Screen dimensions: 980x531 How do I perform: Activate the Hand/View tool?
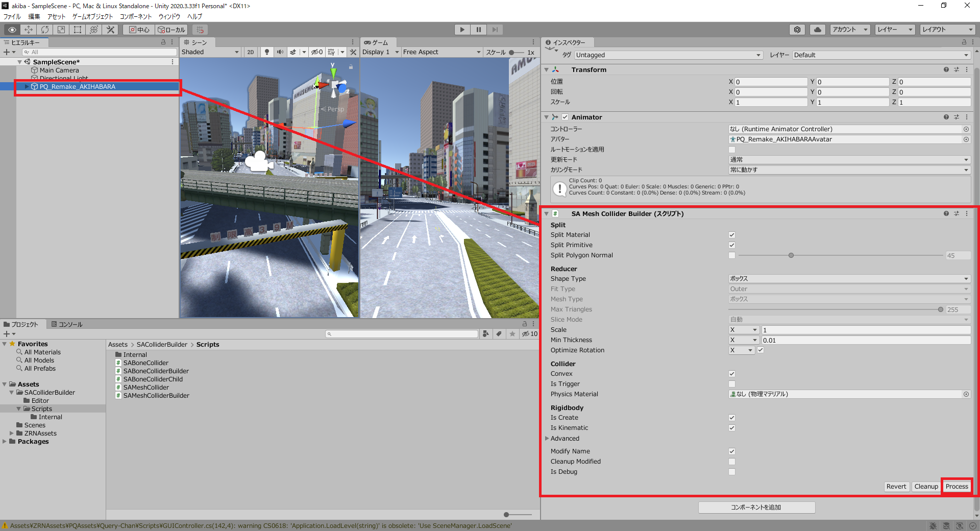[x=12, y=29]
